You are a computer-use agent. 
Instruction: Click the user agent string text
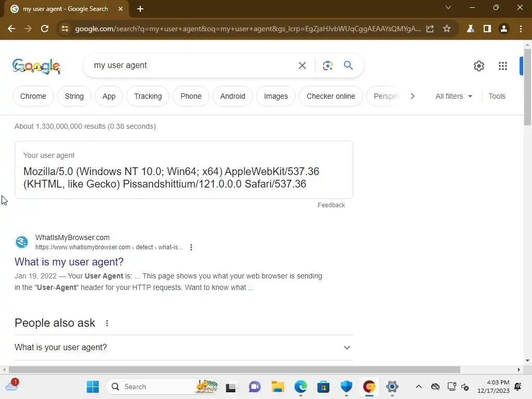tap(171, 178)
